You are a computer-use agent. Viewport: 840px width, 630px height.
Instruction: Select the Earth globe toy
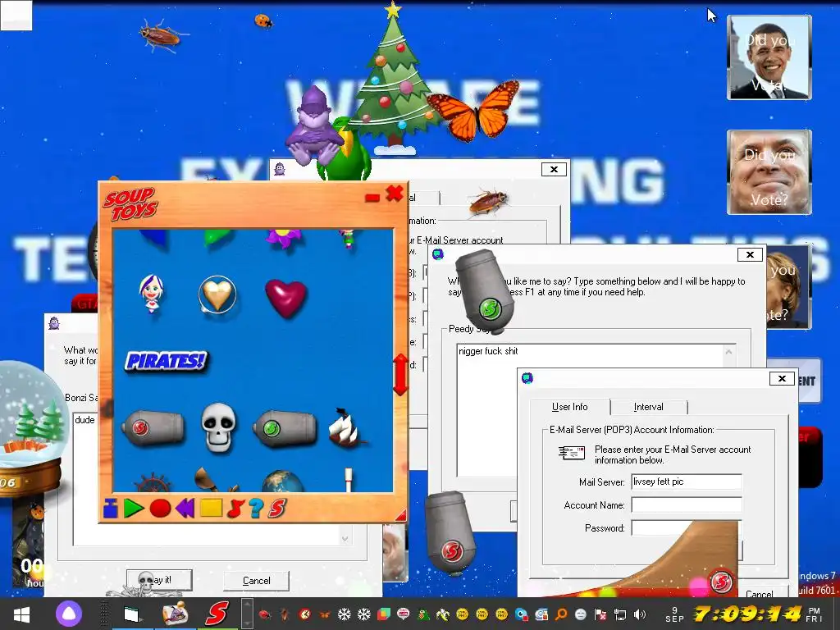click(283, 481)
